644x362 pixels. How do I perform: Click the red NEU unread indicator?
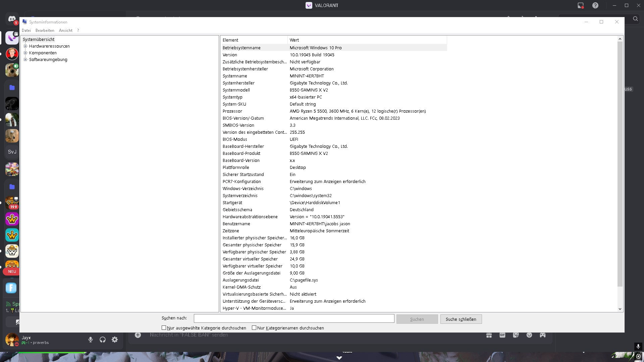click(x=12, y=271)
